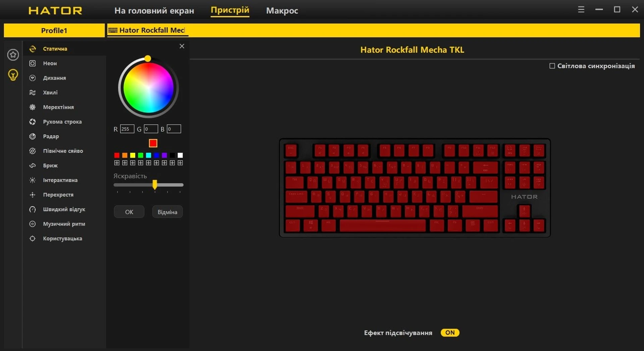Image resolution: width=644 pixels, height=351 pixels.
Task: Click the Esc key on keyboard preview
Action: (291, 151)
